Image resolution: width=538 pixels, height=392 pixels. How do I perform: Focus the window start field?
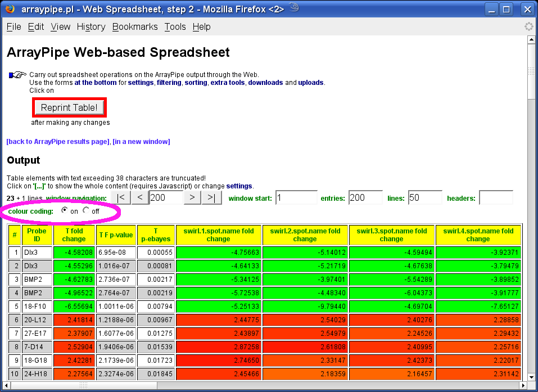296,198
